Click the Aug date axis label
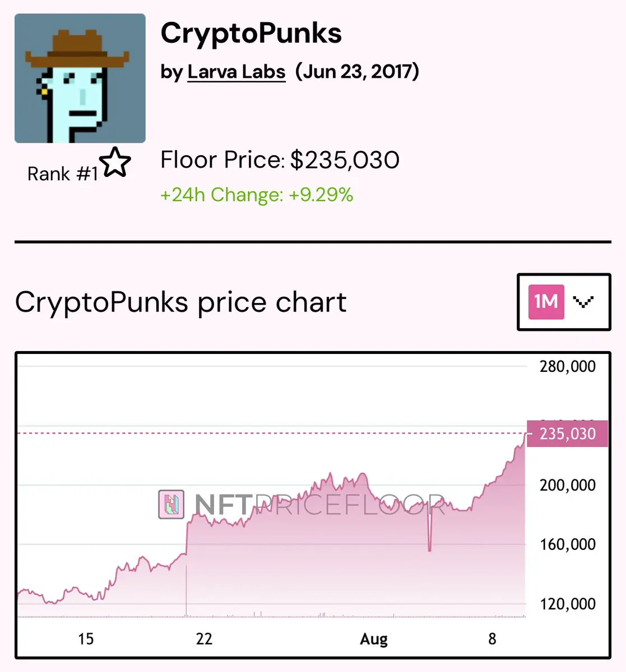Image resolution: width=626 pixels, height=672 pixels. coord(374,640)
